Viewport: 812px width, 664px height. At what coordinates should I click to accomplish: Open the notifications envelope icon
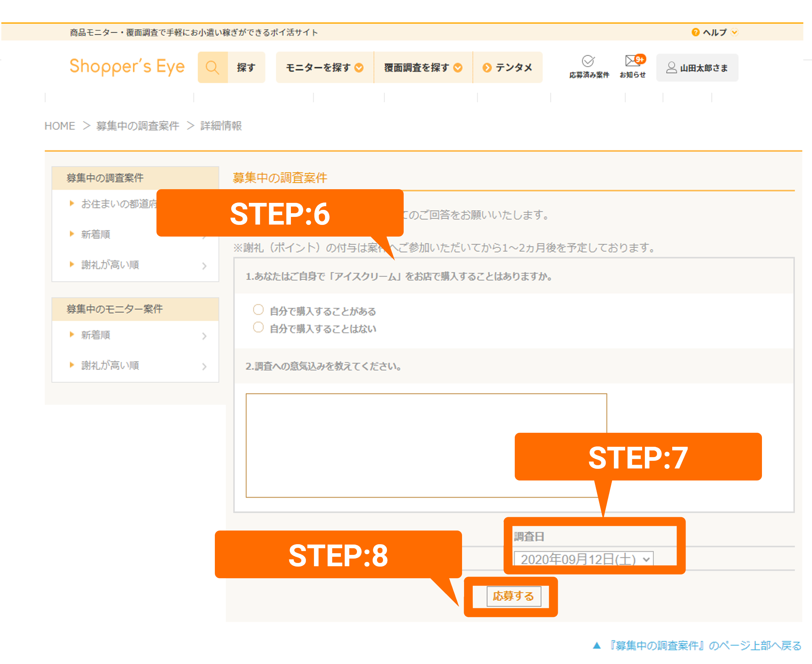click(x=633, y=60)
